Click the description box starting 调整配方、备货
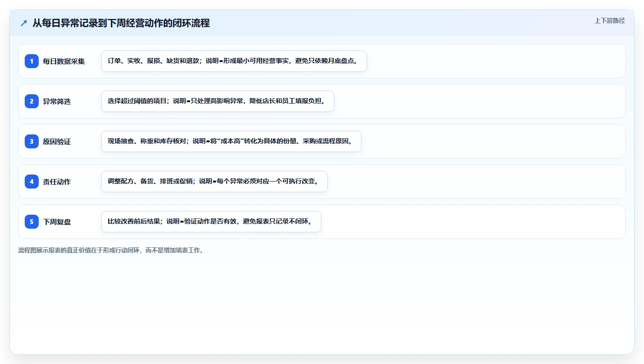The image size is (644, 364). pyautogui.click(x=215, y=182)
